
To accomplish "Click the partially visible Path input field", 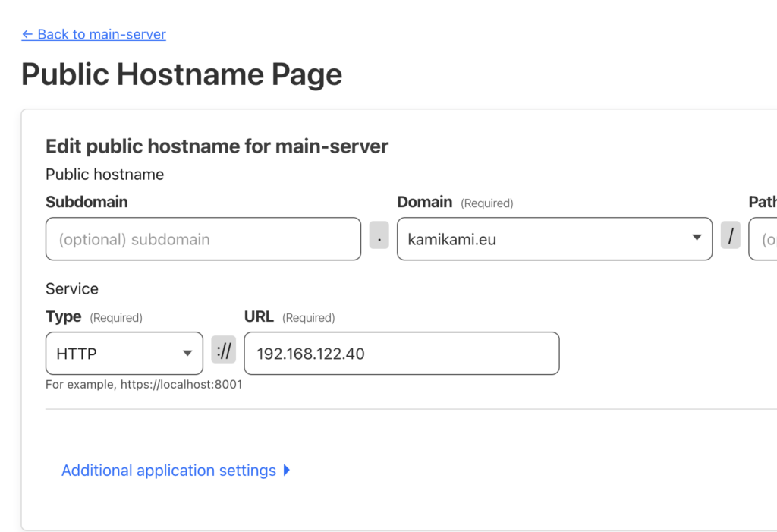I will tap(763, 239).
